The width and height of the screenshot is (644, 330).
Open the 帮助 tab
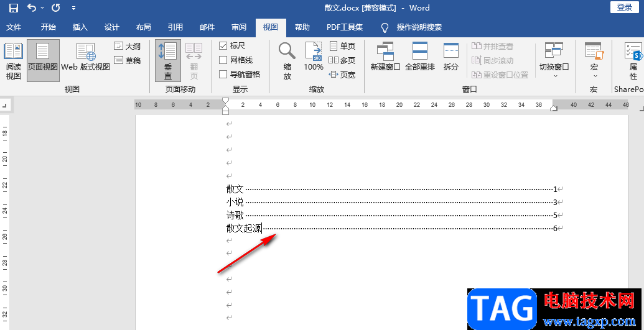[x=302, y=27]
